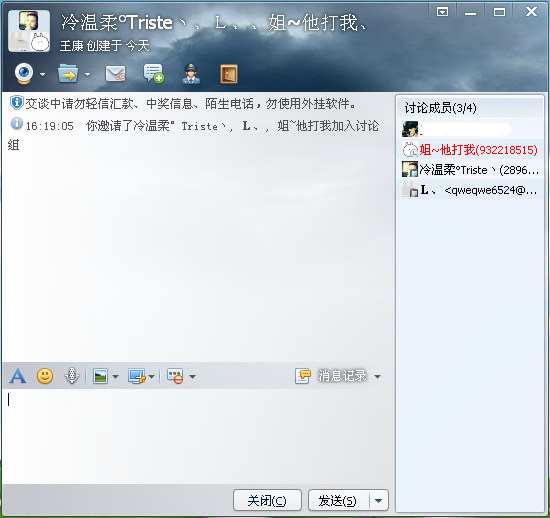The height and width of the screenshot is (518, 550).
Task: Select member 姐~他打我 in the list
Action: (470, 150)
